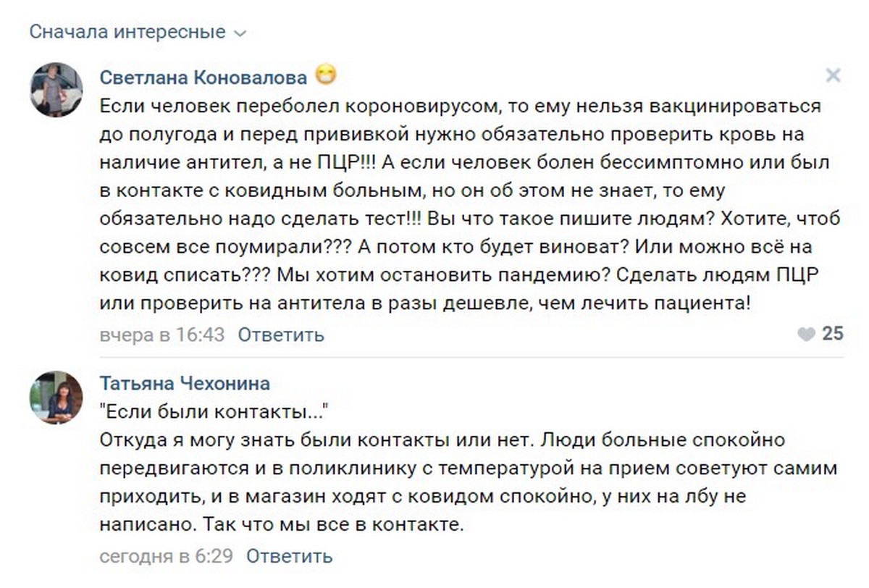Open Татьяна Чехонина's profile via her name

coord(185,384)
